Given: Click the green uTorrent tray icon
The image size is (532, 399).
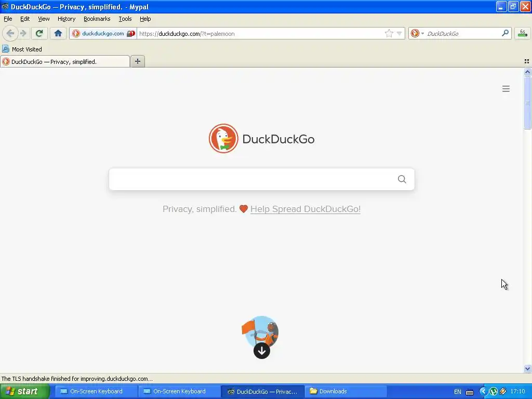Looking at the screenshot, I should pos(494,392).
